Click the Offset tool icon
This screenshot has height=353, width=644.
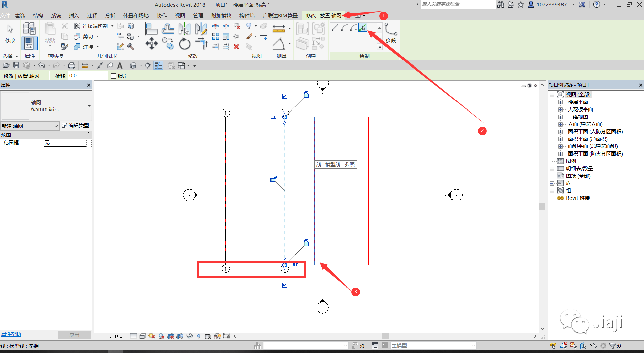tap(168, 29)
